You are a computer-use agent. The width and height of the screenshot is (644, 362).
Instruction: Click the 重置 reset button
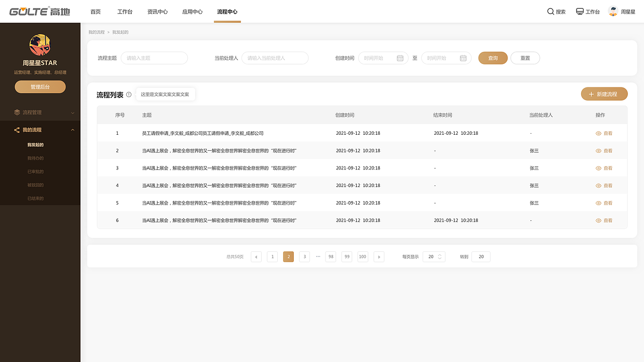tap(525, 58)
